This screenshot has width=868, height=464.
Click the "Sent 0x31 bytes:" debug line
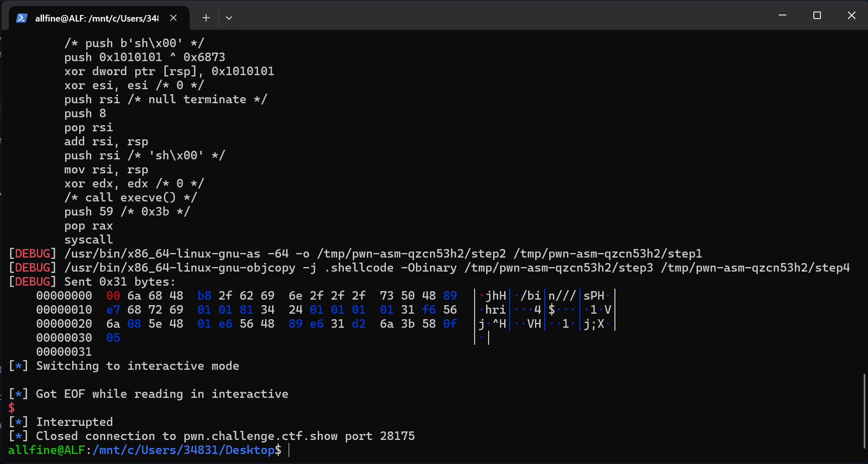tap(92, 282)
